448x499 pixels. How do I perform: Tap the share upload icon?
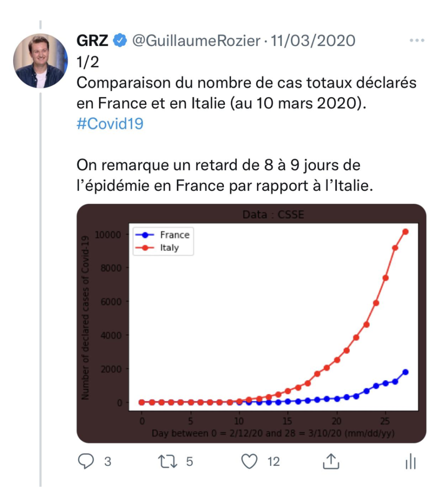331,461
